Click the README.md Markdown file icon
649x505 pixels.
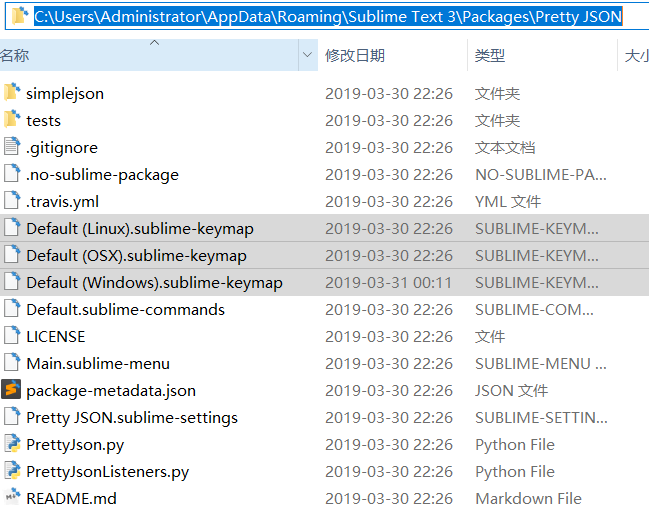click(12, 498)
